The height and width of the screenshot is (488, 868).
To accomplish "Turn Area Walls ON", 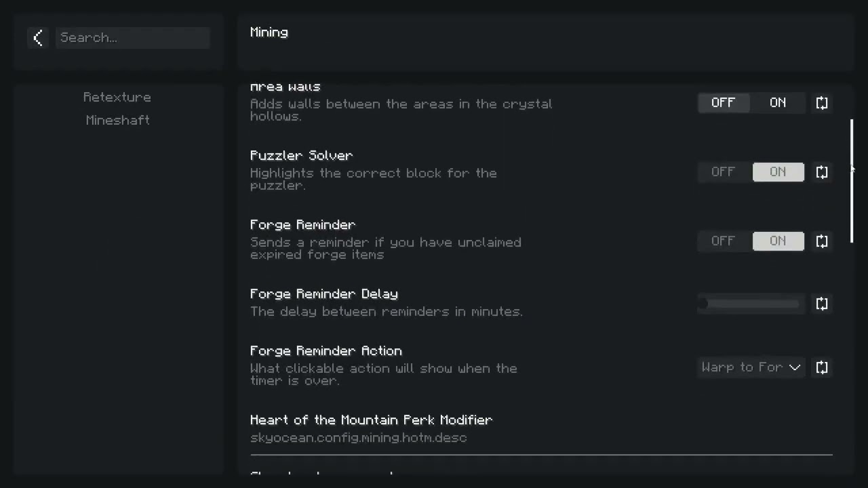I will (778, 103).
